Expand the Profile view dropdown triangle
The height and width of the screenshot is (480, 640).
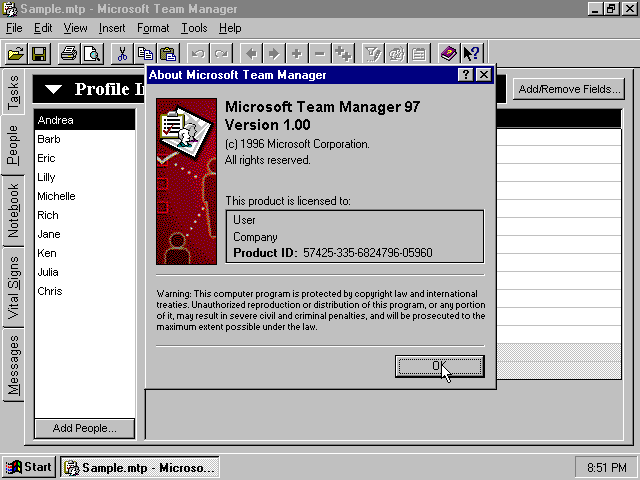[53, 89]
